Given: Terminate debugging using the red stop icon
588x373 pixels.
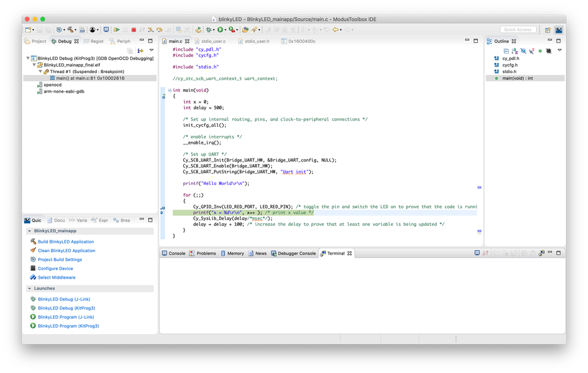Looking at the screenshot, I should (x=134, y=29).
